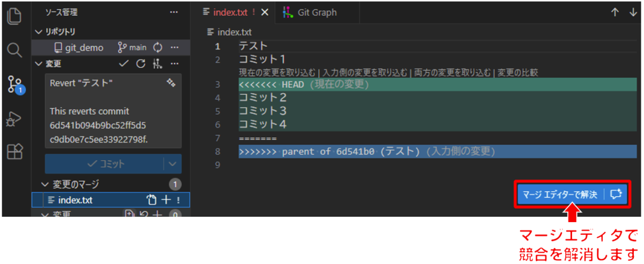Click the sync icon beside main branch
Viewport: 644px width, 264px height.
pos(158,48)
